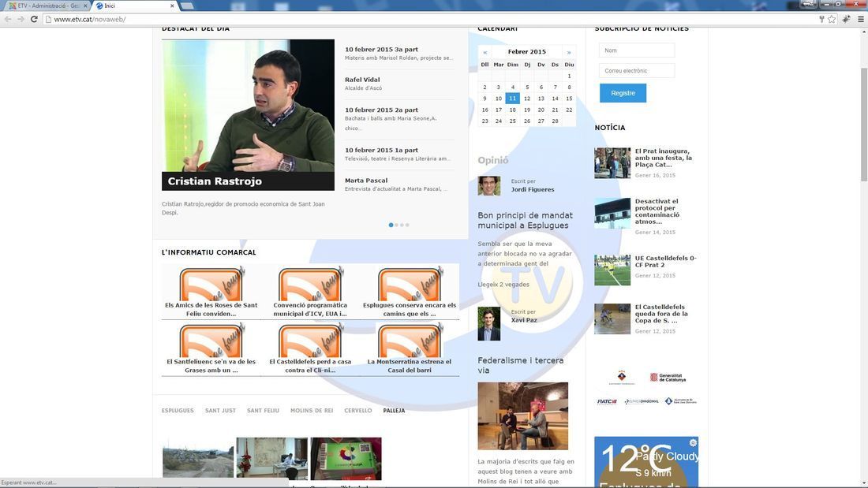Select second carousel pagination dot
The width and height of the screenshot is (868, 488).
point(396,225)
